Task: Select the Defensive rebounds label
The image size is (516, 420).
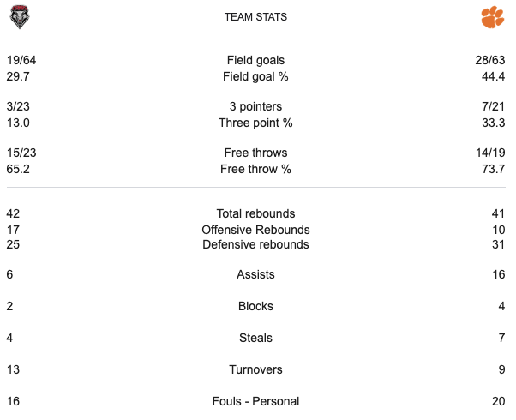Action: pyautogui.click(x=255, y=244)
